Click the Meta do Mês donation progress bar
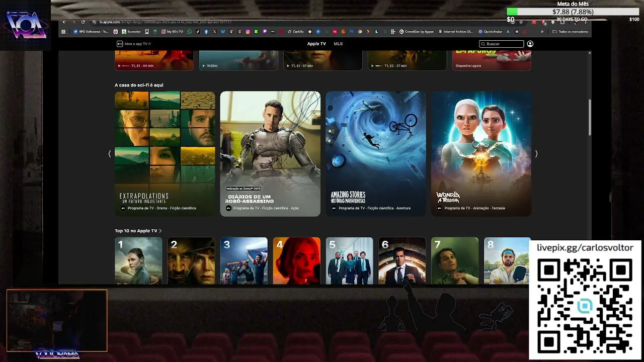Screen dimensions: 644x362 (x=573, y=12)
